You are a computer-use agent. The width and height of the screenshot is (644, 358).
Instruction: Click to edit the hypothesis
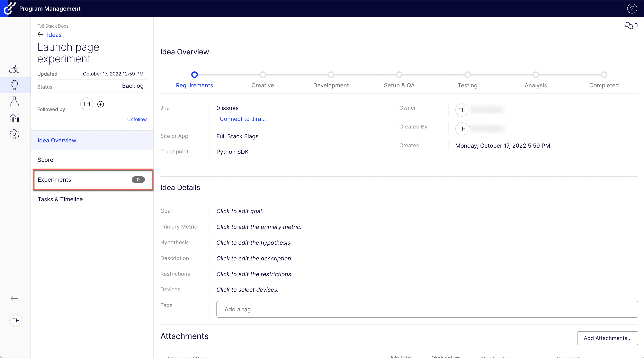[x=254, y=242]
